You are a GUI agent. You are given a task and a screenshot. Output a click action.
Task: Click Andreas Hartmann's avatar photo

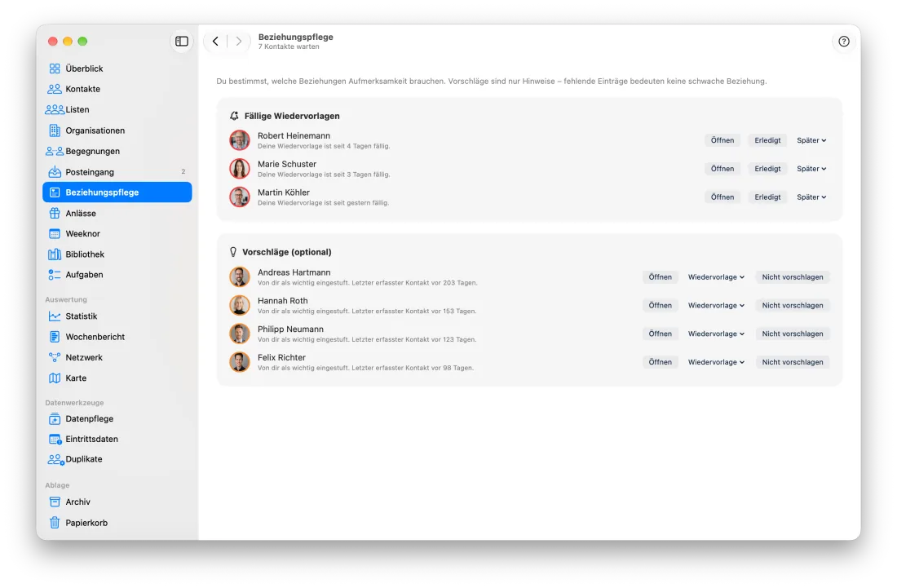240,276
